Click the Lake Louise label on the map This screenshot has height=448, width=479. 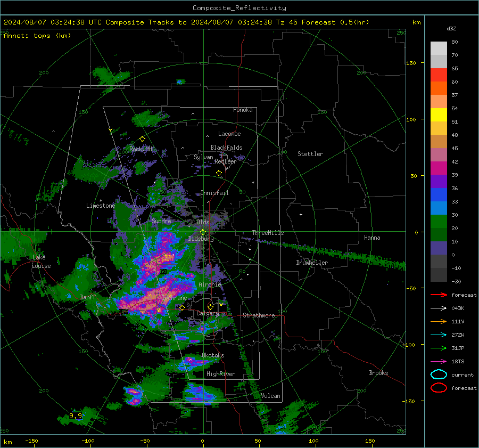pos(41,262)
